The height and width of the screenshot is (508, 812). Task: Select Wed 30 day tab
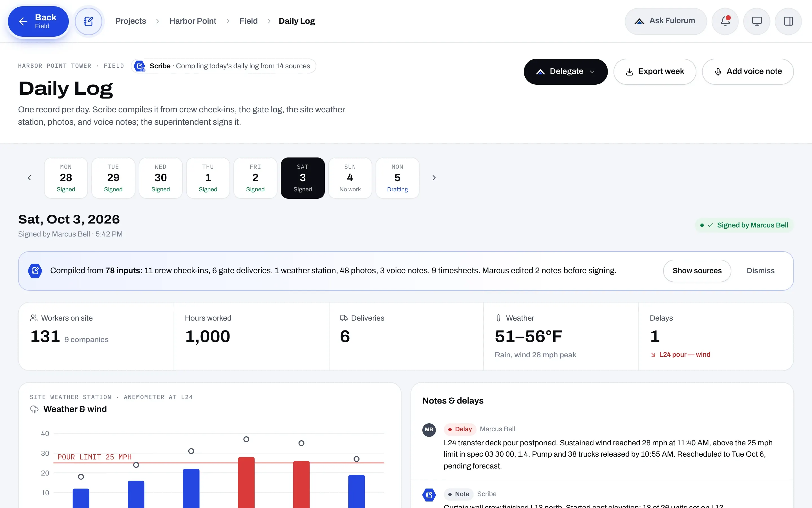[x=160, y=178]
